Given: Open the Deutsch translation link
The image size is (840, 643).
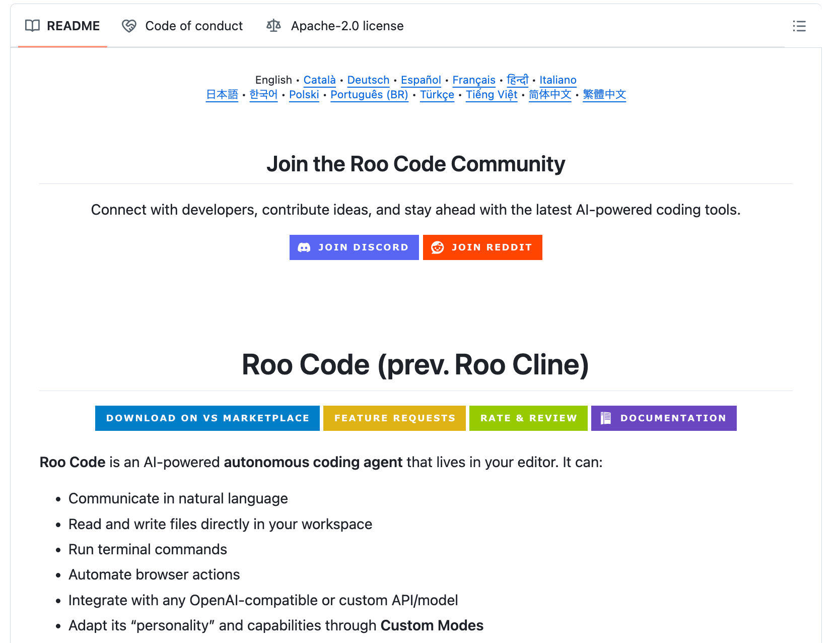Looking at the screenshot, I should [x=368, y=80].
